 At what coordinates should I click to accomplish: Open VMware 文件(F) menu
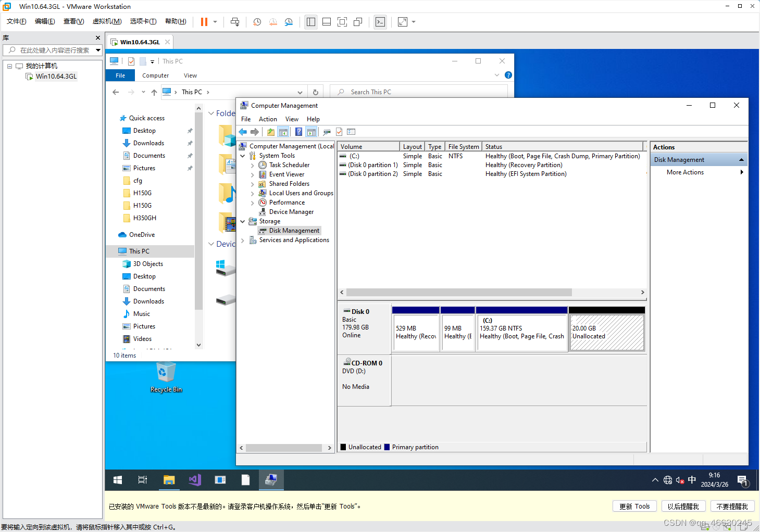pyautogui.click(x=17, y=21)
